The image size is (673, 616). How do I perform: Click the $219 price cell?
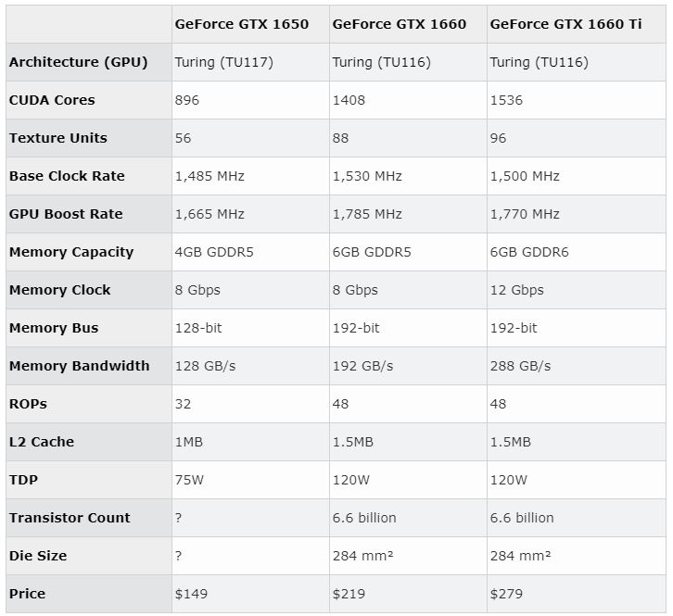349,594
